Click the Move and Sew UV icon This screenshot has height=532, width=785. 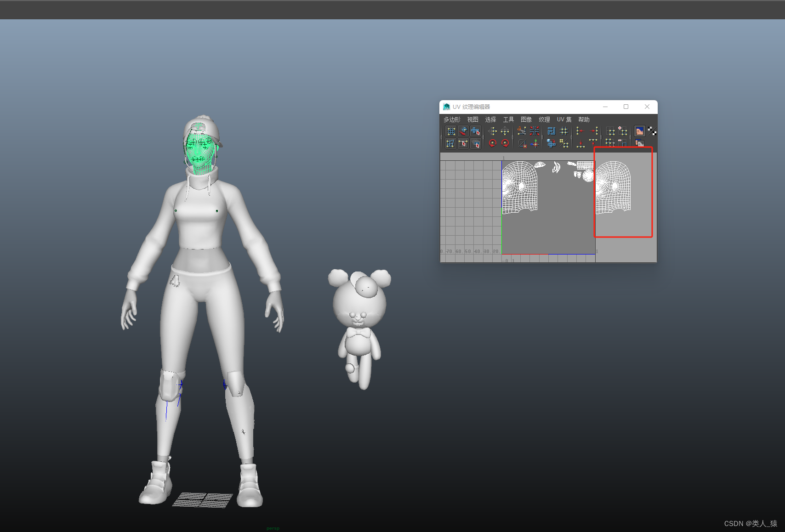pyautogui.click(x=535, y=144)
